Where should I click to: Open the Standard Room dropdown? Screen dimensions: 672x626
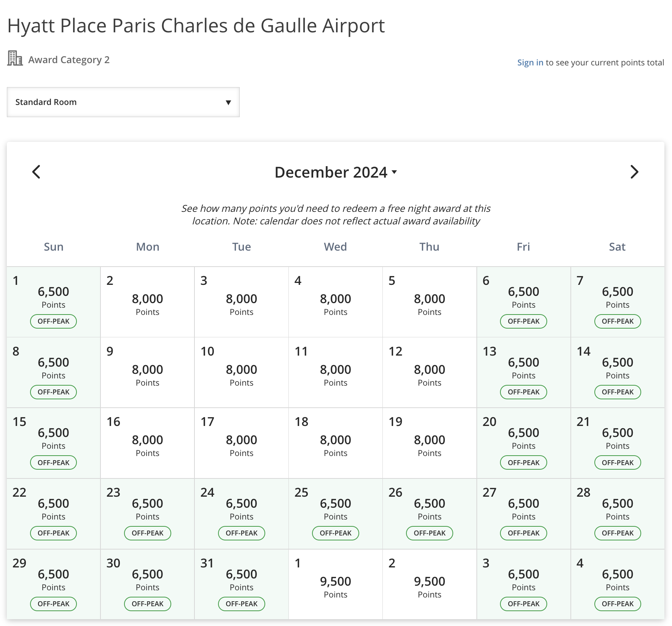[123, 102]
